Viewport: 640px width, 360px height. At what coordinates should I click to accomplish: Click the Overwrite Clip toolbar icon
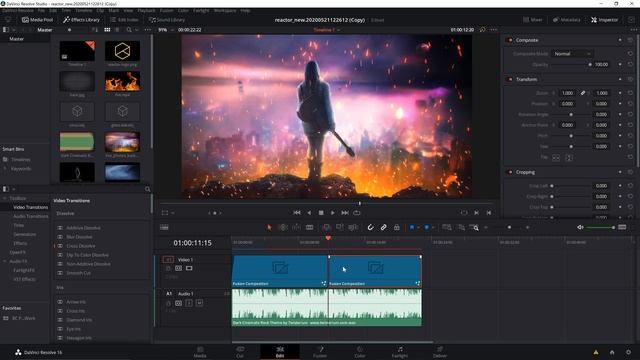click(340, 227)
